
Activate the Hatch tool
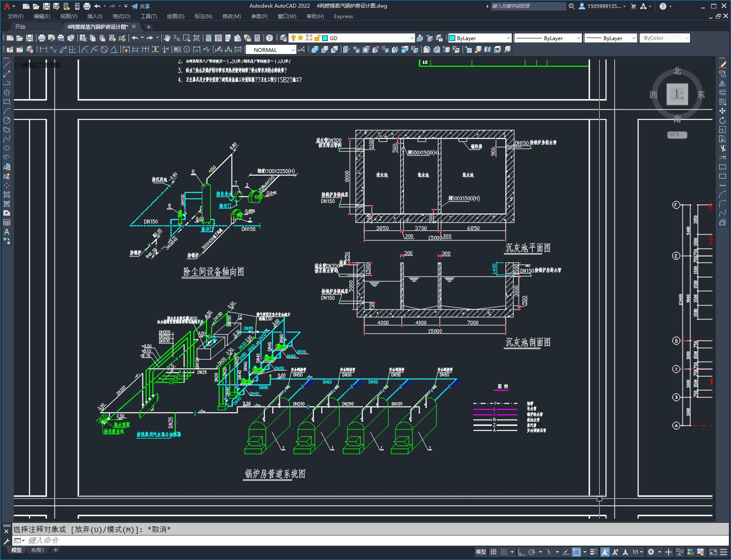tap(6, 195)
